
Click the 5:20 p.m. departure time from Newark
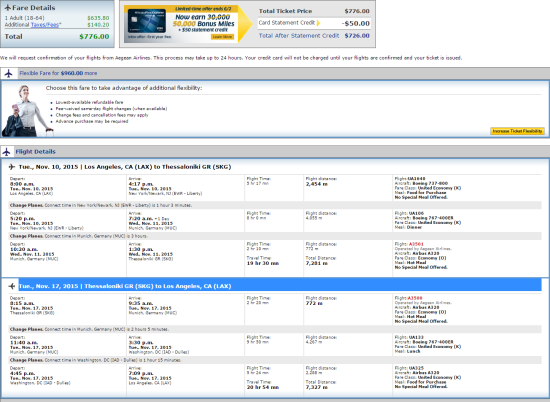tap(22, 219)
